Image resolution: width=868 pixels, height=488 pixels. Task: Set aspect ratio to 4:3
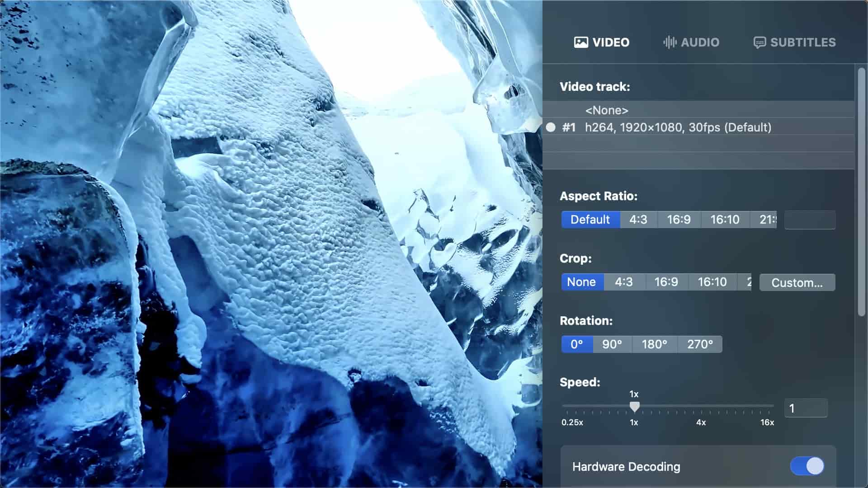(x=638, y=220)
